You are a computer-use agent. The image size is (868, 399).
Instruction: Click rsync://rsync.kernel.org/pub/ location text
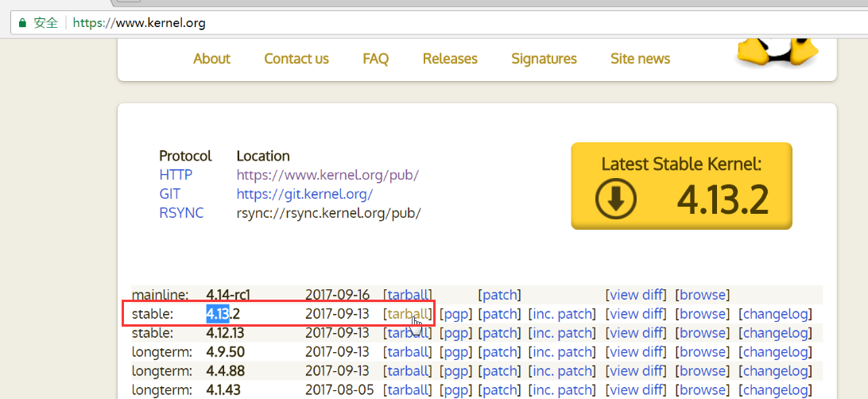pos(329,213)
